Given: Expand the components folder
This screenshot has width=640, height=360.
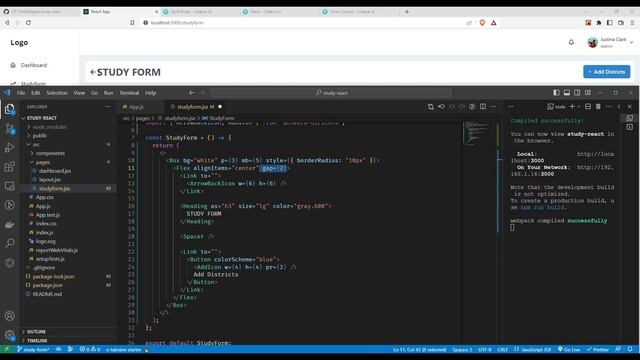Looking at the screenshot, I should [x=50, y=153].
